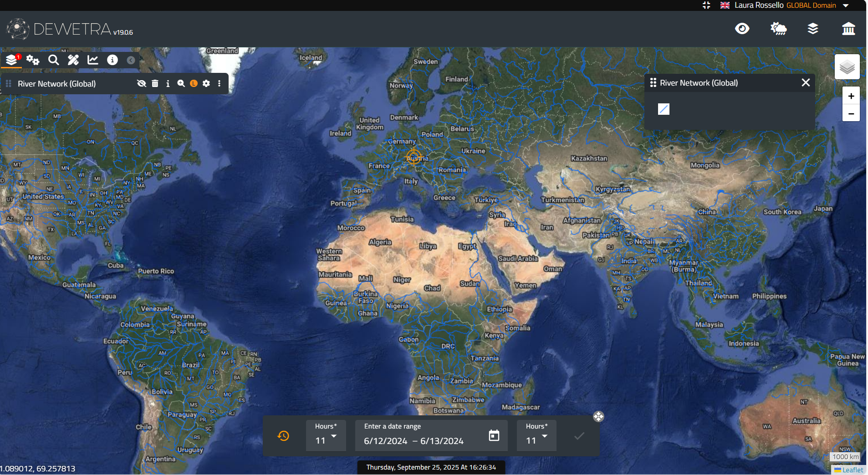Open the chart tool in toolbar
This screenshot has width=868, height=475.
click(93, 60)
